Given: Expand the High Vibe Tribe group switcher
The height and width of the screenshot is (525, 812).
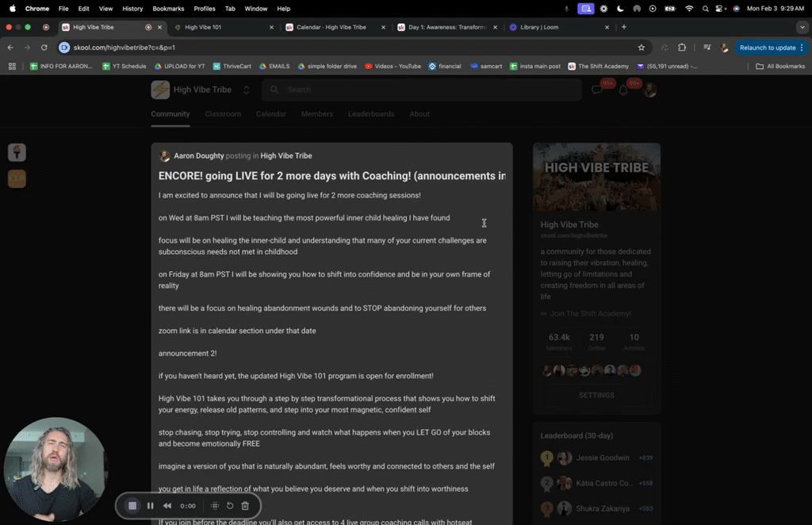Looking at the screenshot, I should point(247,90).
